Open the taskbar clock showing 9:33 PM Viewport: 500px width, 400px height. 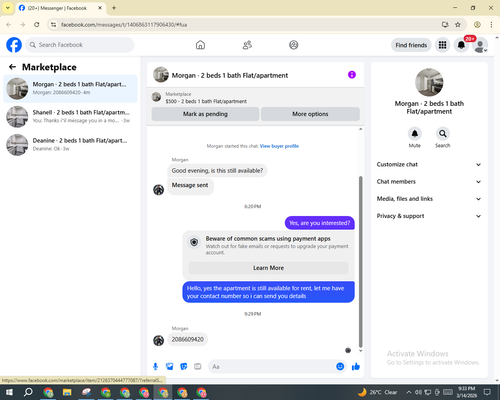pyautogui.click(x=466, y=392)
